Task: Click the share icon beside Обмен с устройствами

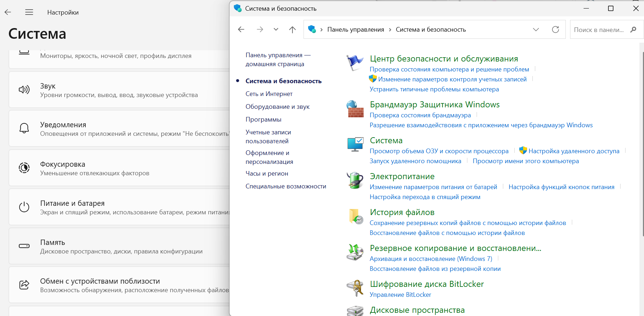Action: coord(24,285)
